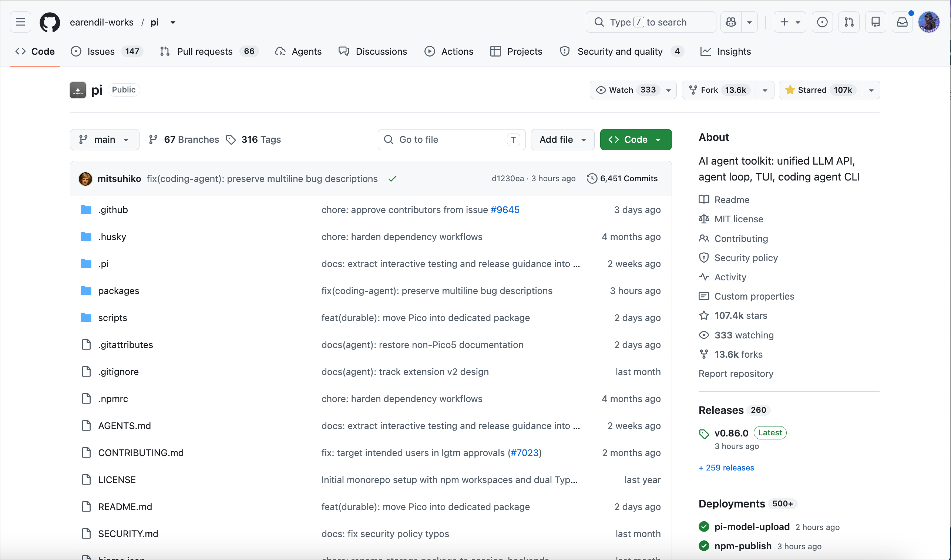Viewport: 951px width, 560px height.
Task: Expand the Copilot dropdown arrow
Action: click(749, 22)
